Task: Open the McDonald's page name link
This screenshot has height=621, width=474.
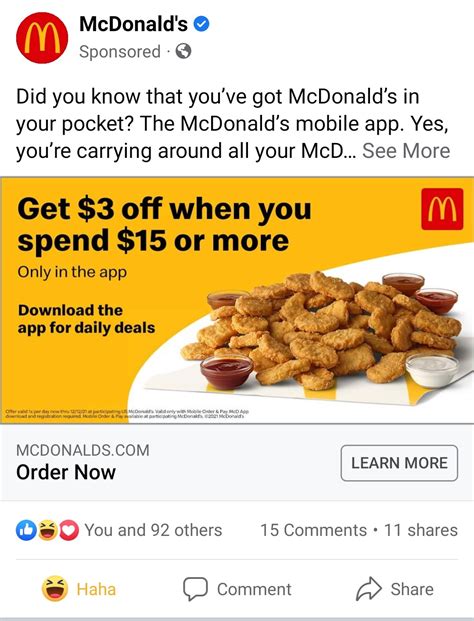Action: [x=133, y=24]
